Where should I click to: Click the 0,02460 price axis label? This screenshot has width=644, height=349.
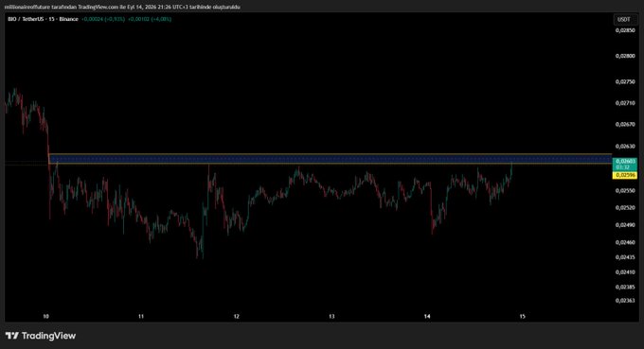pos(625,243)
